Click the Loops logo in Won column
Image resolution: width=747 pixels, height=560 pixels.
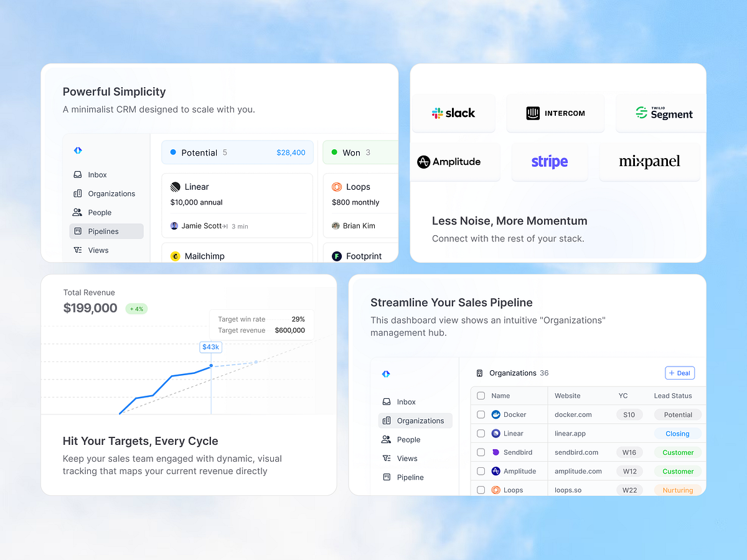tap(337, 187)
